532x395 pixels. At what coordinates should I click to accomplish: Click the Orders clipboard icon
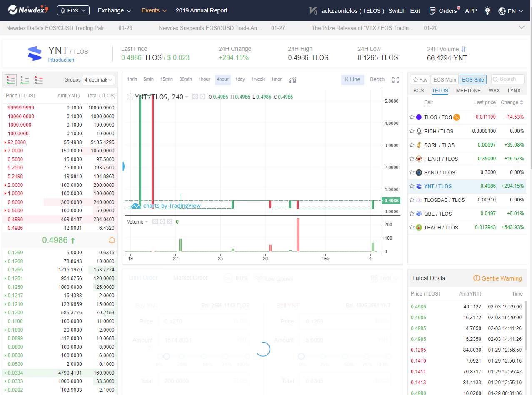point(432,11)
